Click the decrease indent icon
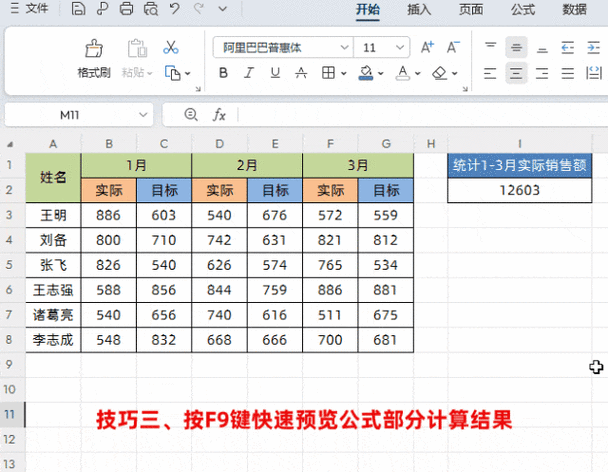 point(568,48)
